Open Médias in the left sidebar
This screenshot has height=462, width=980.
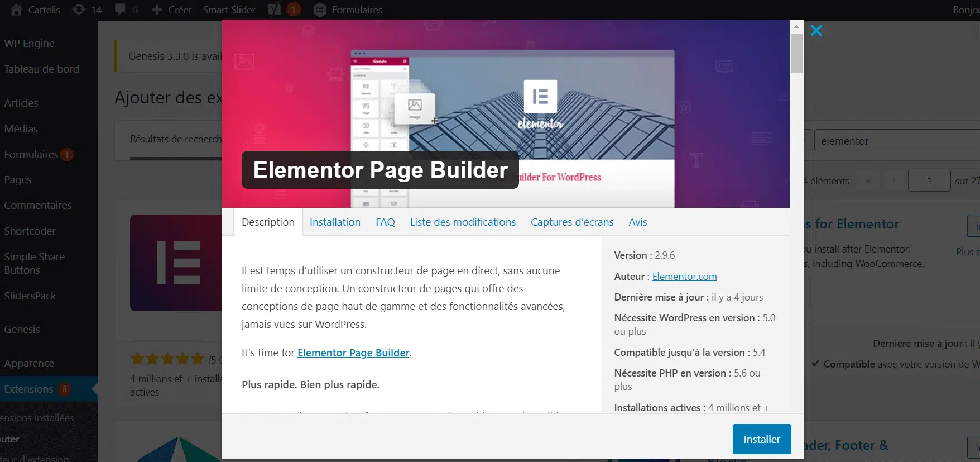click(21, 128)
